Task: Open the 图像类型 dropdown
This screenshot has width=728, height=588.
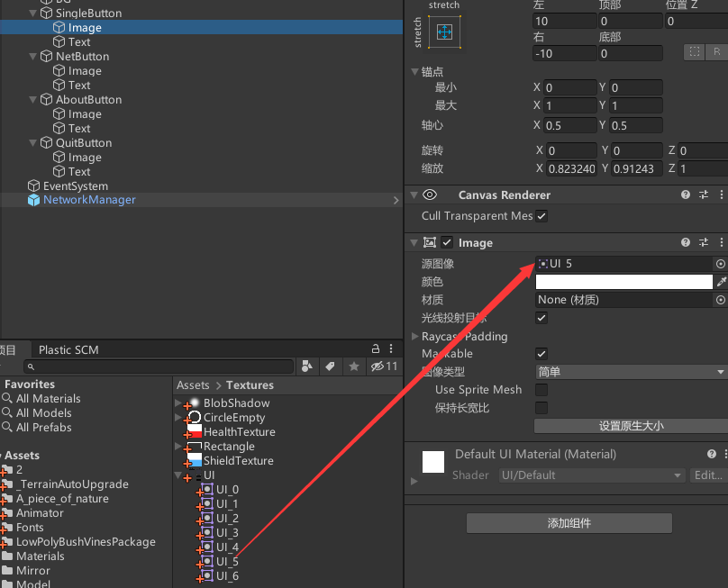Action: click(630, 372)
